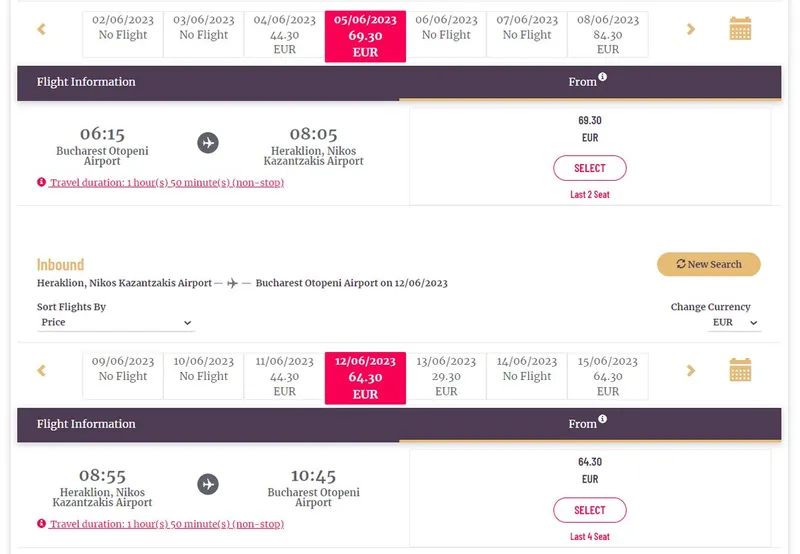Pick inbound date 13/06/2023 at 29.30 EUR
Viewport: 800px width, 554px height.
[x=446, y=376]
